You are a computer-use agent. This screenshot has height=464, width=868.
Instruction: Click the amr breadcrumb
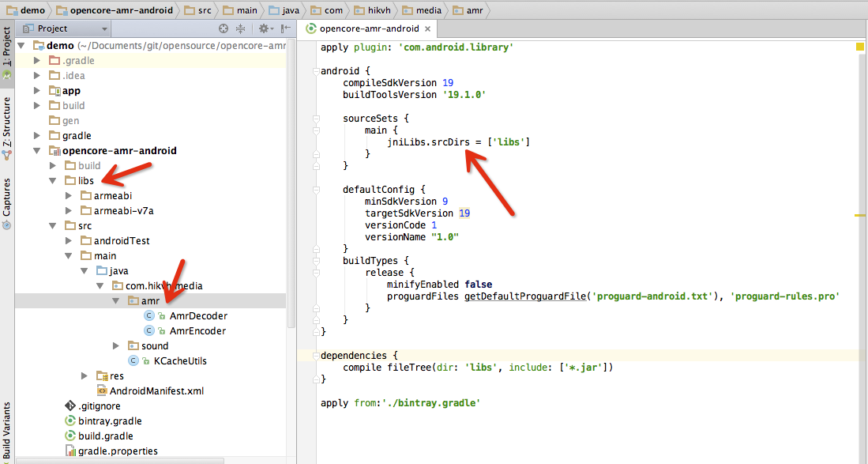point(468,10)
